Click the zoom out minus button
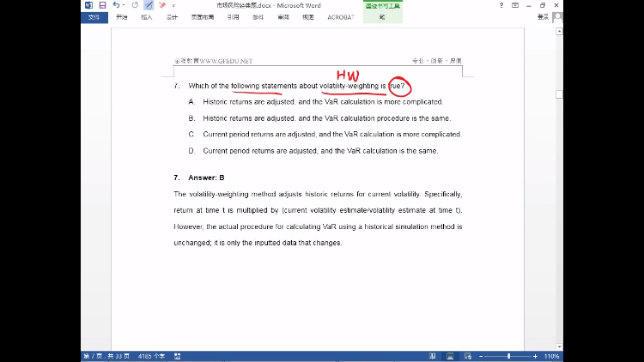The width and height of the screenshot is (644, 362). tap(481, 356)
